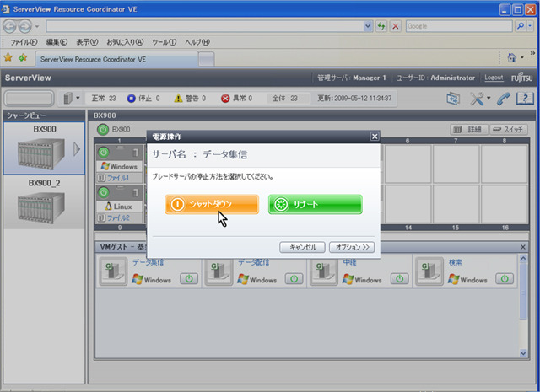Click the VM guest panel scrollbar down arrow

pyautogui.click(x=523, y=353)
